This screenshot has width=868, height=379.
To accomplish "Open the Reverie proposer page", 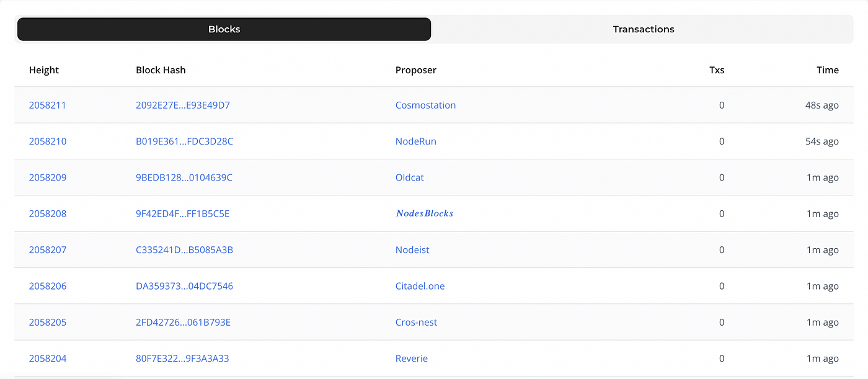I will click(x=412, y=359).
